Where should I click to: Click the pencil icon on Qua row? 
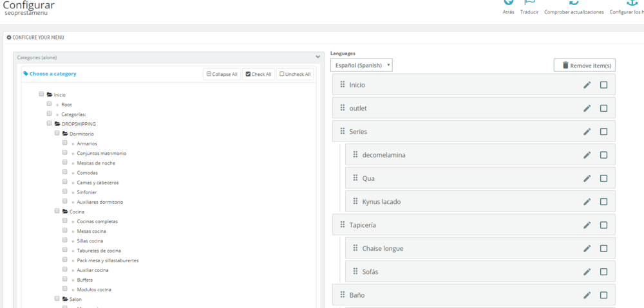pyautogui.click(x=587, y=178)
